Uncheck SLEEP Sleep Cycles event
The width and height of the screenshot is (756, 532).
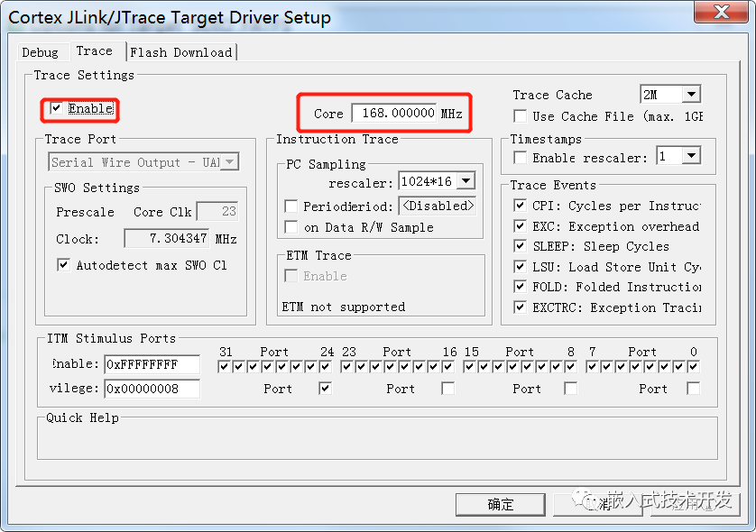click(x=520, y=246)
